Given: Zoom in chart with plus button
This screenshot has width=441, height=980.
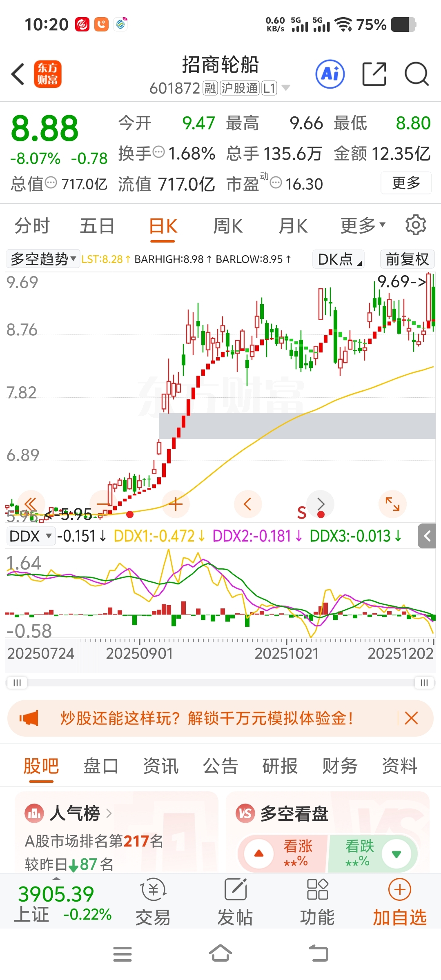Looking at the screenshot, I should point(176,504).
